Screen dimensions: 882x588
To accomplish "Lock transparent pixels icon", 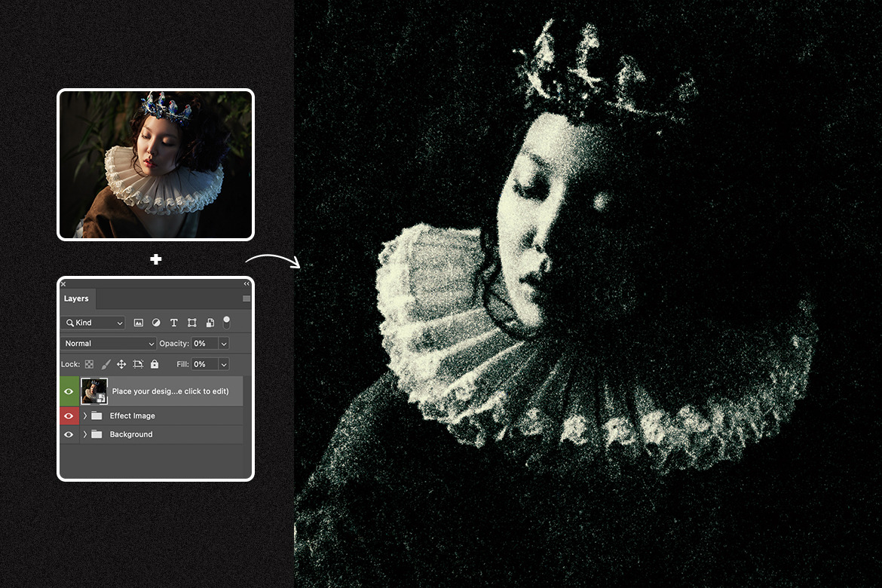I will [90, 364].
